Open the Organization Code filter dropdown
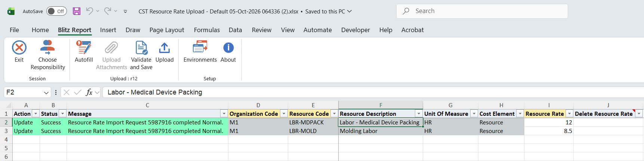The width and height of the screenshot is (644, 161). click(284, 114)
